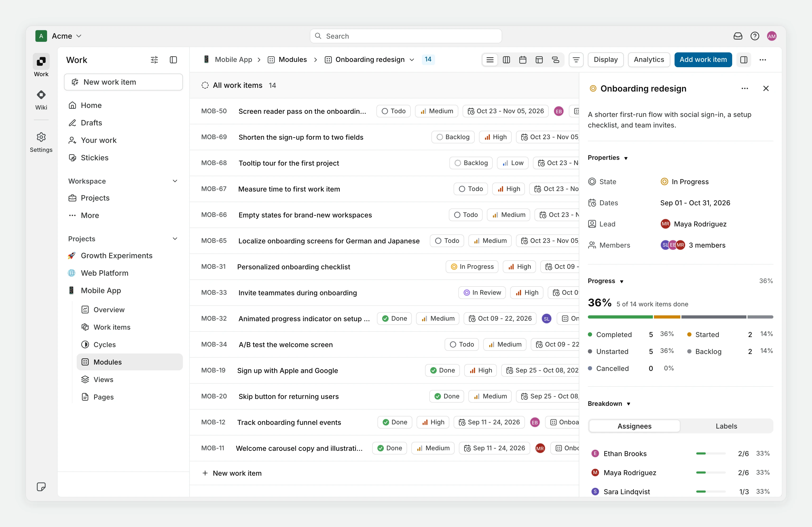This screenshot has width=812, height=527.
Task: Switch to calendar layout view
Action: [x=523, y=60]
